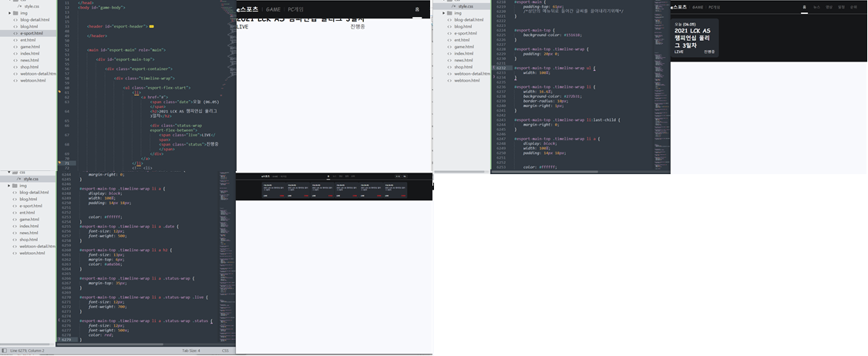Open e-sport.html beside the line 6218 CSS editor
The height and width of the screenshot is (356, 868).
tap(466, 33)
